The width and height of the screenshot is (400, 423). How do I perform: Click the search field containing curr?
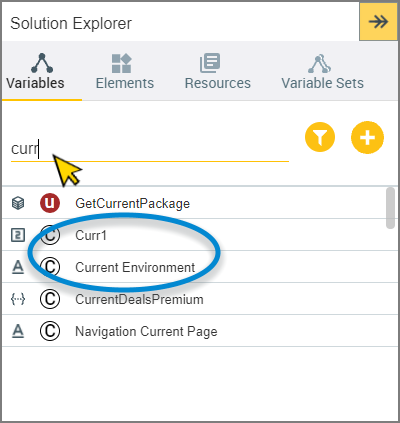click(x=150, y=149)
